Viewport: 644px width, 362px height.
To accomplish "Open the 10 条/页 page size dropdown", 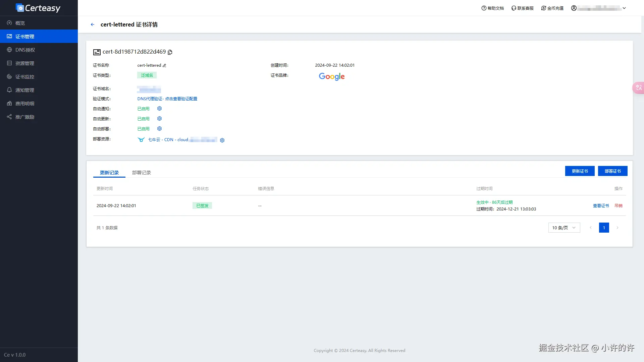I will pos(564,228).
